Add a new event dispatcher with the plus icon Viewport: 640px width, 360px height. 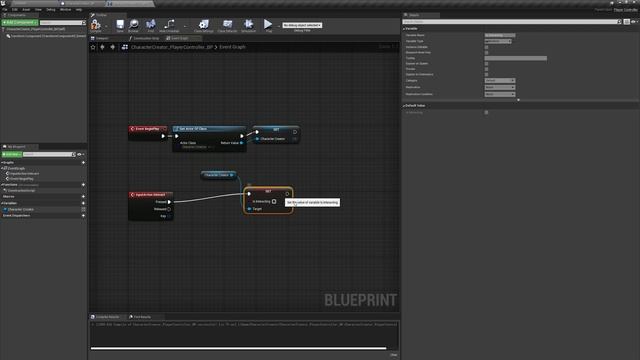(83, 216)
